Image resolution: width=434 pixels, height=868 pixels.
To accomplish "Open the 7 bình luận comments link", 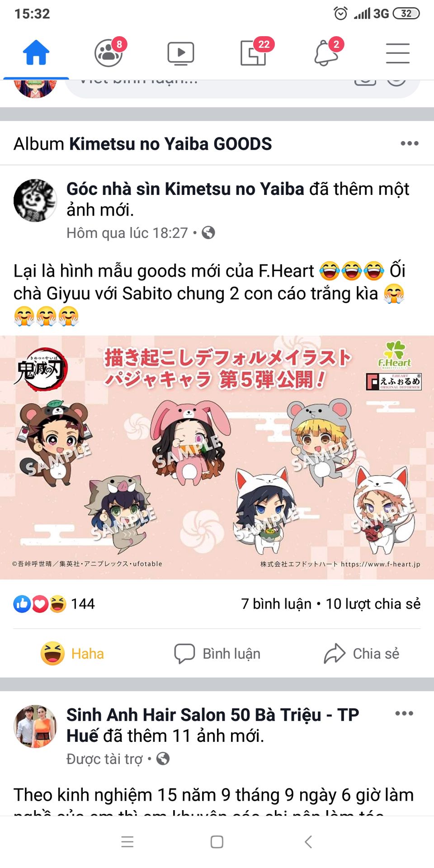I will [276, 604].
